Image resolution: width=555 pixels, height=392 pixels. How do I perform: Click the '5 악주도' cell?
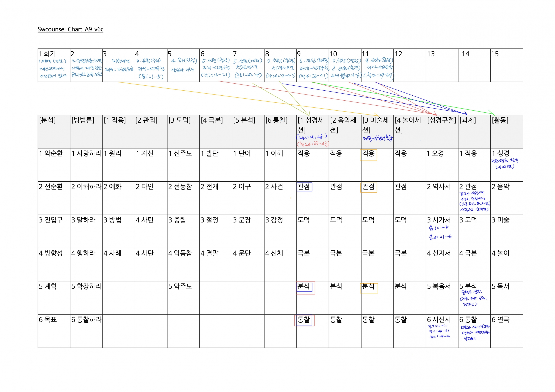tap(180, 286)
